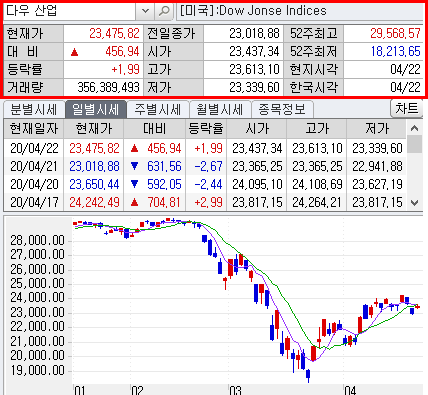Open the 주별시세 tab
The width and height of the screenshot is (428, 395).
[158, 110]
